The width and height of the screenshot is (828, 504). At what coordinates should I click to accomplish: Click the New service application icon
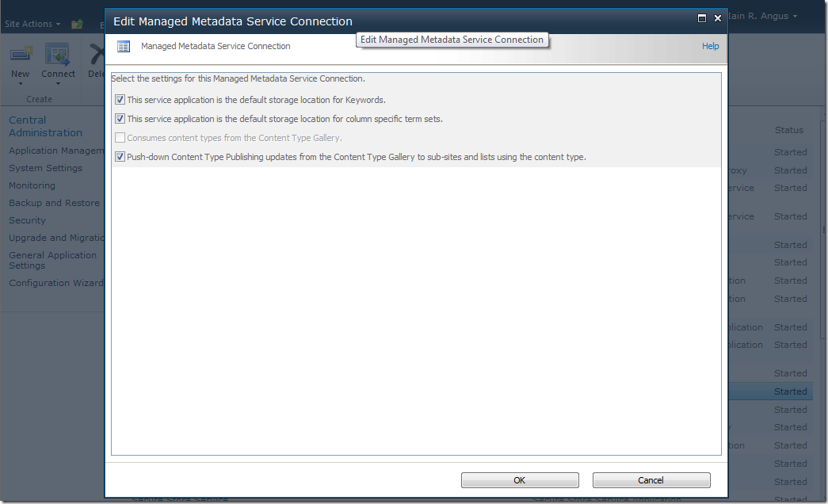click(x=21, y=55)
